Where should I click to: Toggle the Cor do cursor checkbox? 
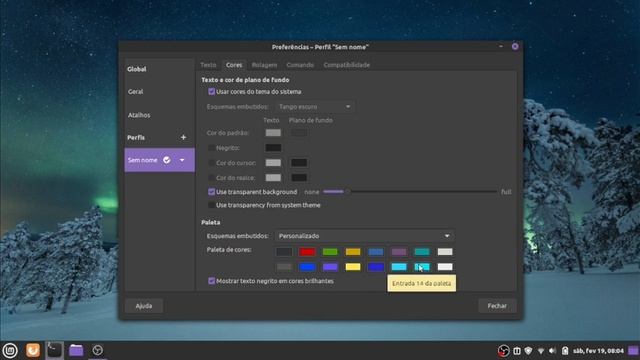[x=211, y=163]
